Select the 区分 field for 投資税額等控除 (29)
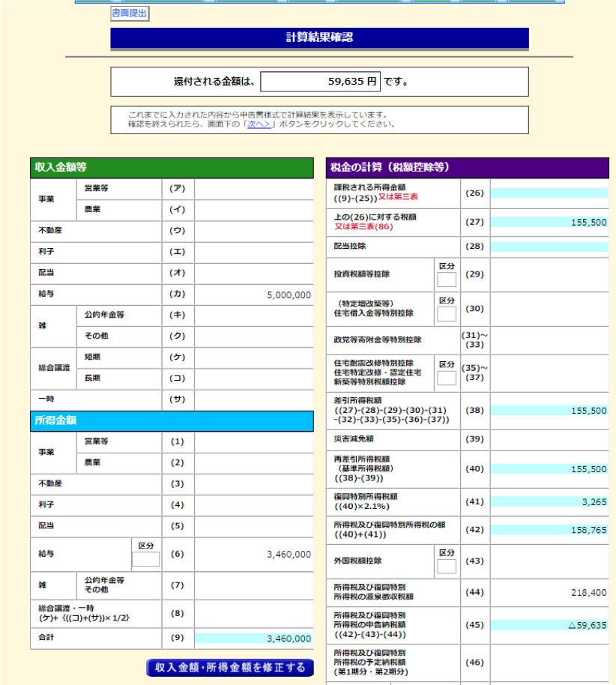Image resolution: width=616 pixels, height=685 pixels. 446,278
